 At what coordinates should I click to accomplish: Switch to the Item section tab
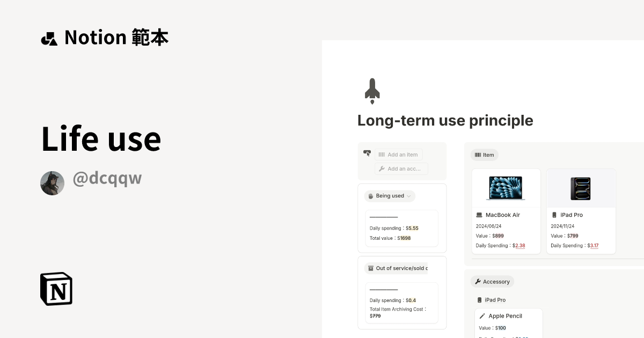[x=485, y=155]
